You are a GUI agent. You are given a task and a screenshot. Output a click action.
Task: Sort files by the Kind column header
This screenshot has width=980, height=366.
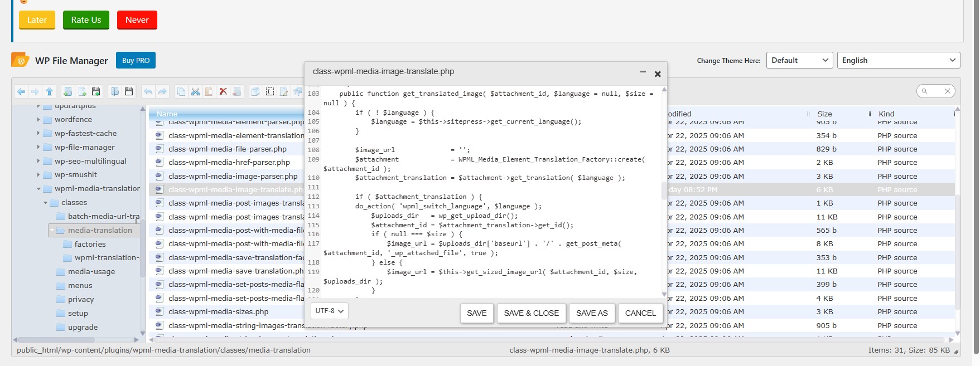[886, 114]
